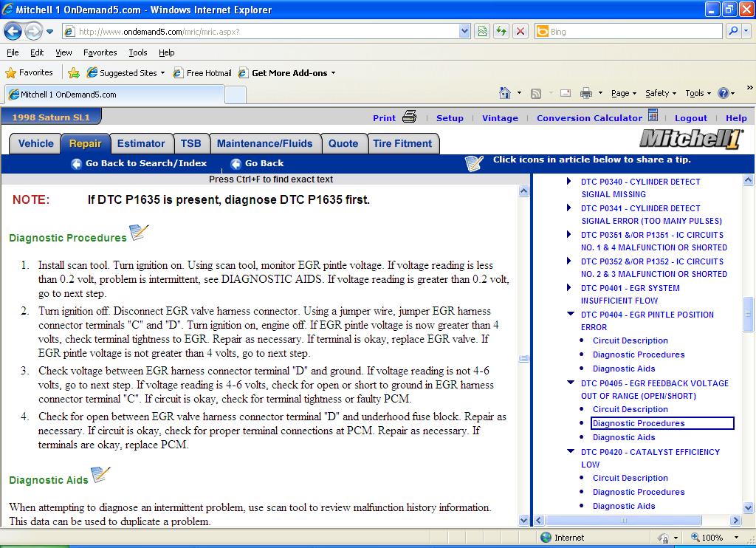Switch to the Maintenance/Fluids tab
Screen dimensions: 756x548
(265, 144)
